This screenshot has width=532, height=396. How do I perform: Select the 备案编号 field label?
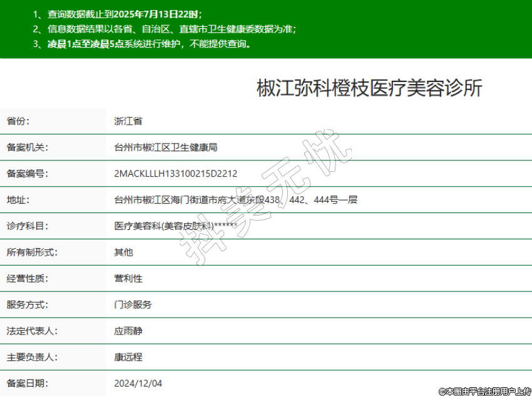tap(27, 174)
